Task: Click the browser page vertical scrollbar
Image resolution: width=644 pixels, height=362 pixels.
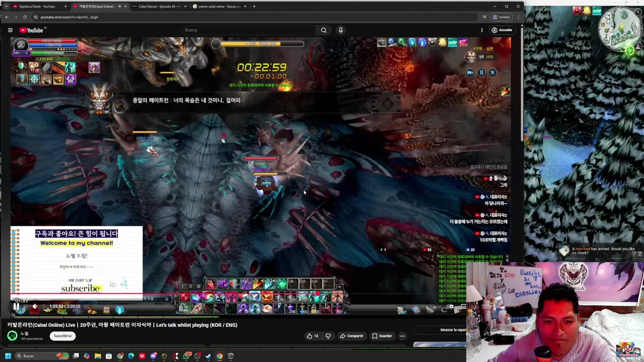Action: tap(521, 83)
